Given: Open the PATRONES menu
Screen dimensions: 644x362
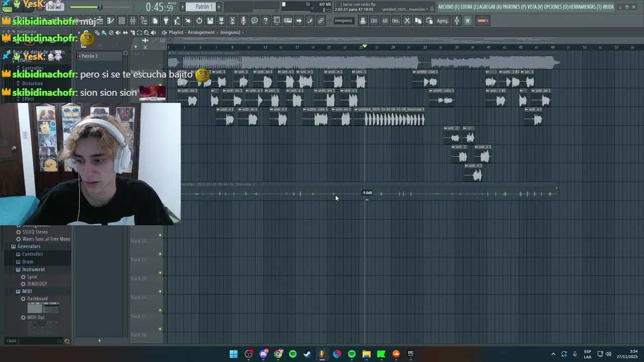Looking at the screenshot, I should tap(514, 7).
